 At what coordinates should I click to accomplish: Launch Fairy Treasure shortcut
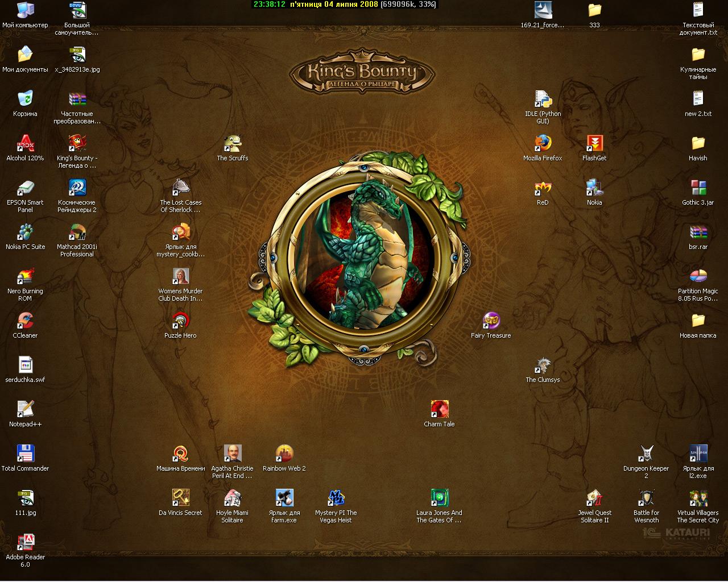coord(491,320)
